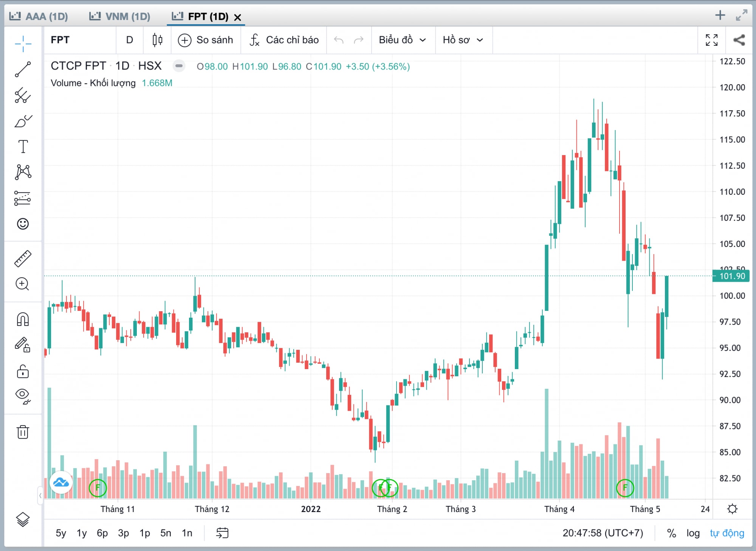The image size is (756, 551).
Task: Set range to 1y
Action: (x=82, y=533)
